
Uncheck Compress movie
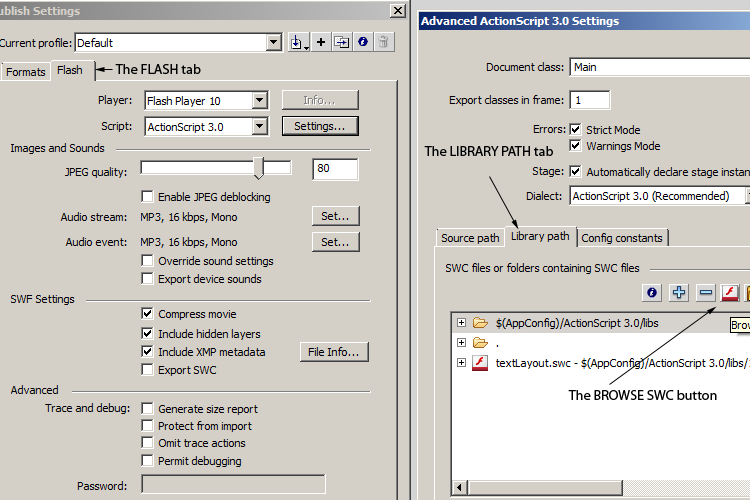coord(147,314)
